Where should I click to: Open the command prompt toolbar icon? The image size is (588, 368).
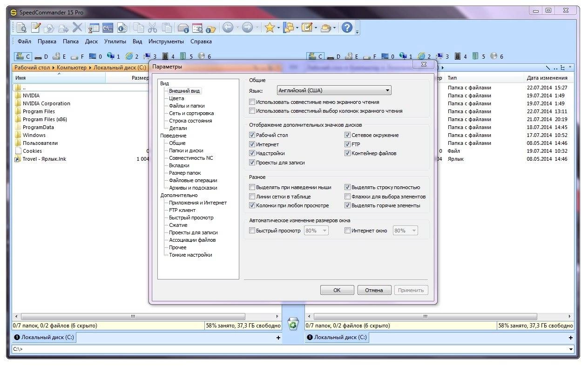coord(108,28)
